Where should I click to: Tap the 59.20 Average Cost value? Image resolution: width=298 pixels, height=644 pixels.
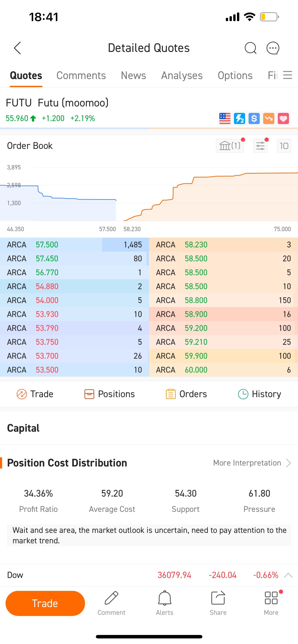point(112,493)
